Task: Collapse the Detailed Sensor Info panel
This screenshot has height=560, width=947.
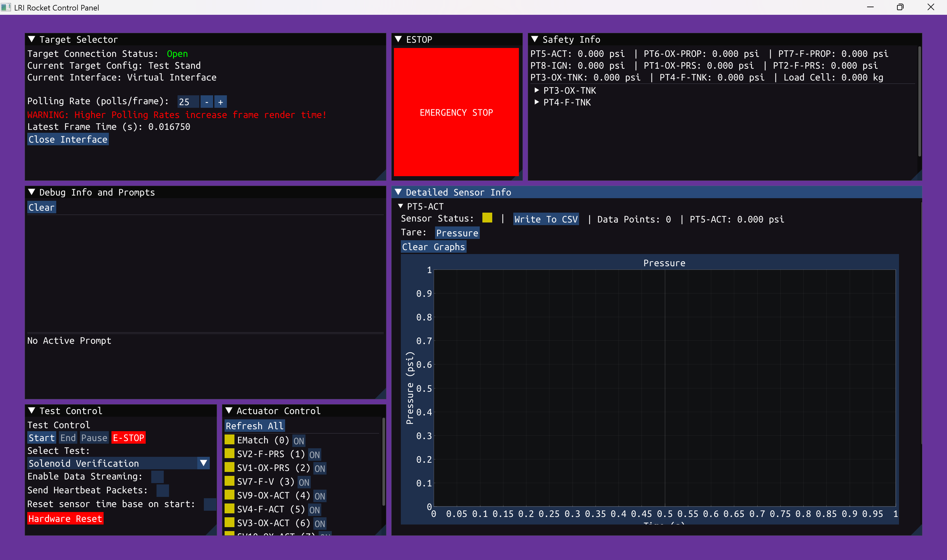Action: (398, 192)
